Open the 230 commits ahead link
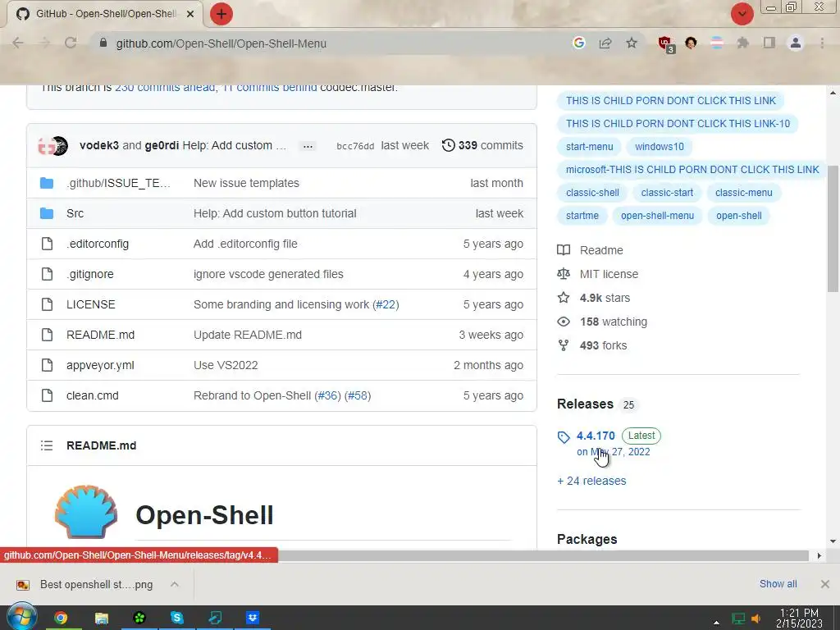Screen dimensions: 840x630 tap(165, 87)
